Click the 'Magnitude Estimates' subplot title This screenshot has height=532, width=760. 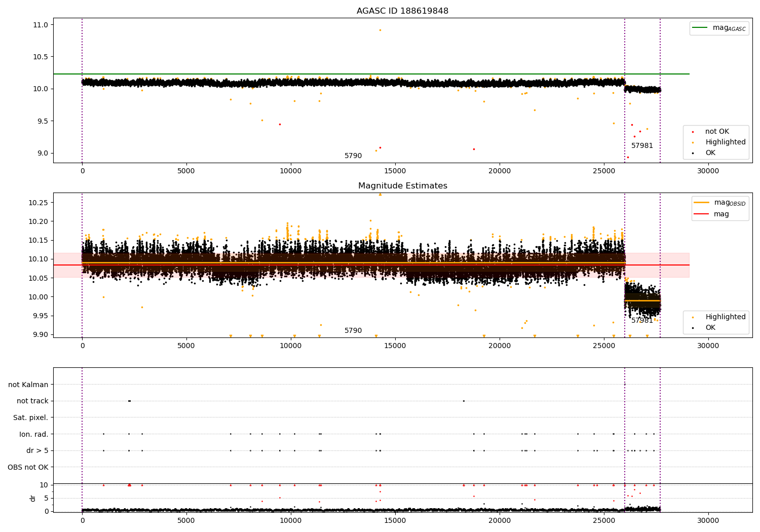pos(402,186)
